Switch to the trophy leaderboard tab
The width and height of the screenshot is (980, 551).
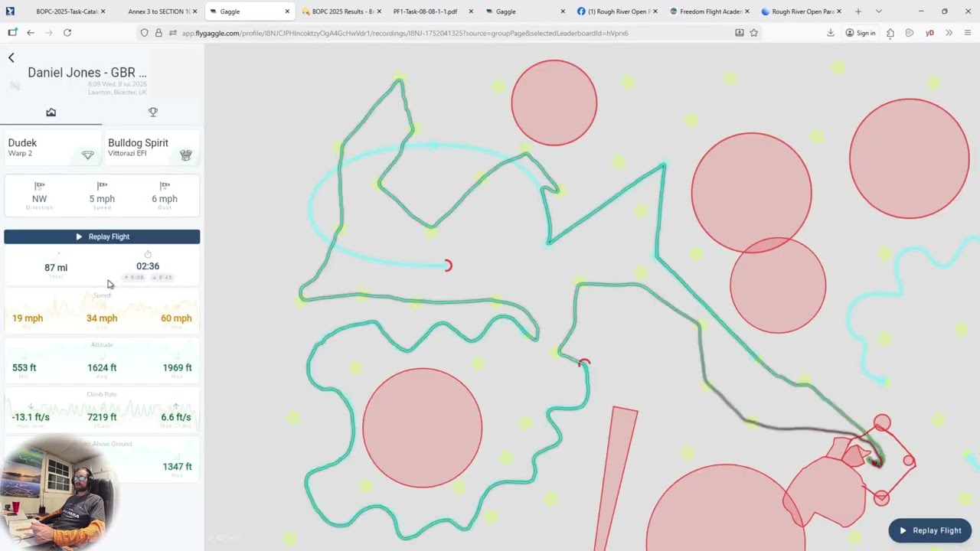coord(153,112)
